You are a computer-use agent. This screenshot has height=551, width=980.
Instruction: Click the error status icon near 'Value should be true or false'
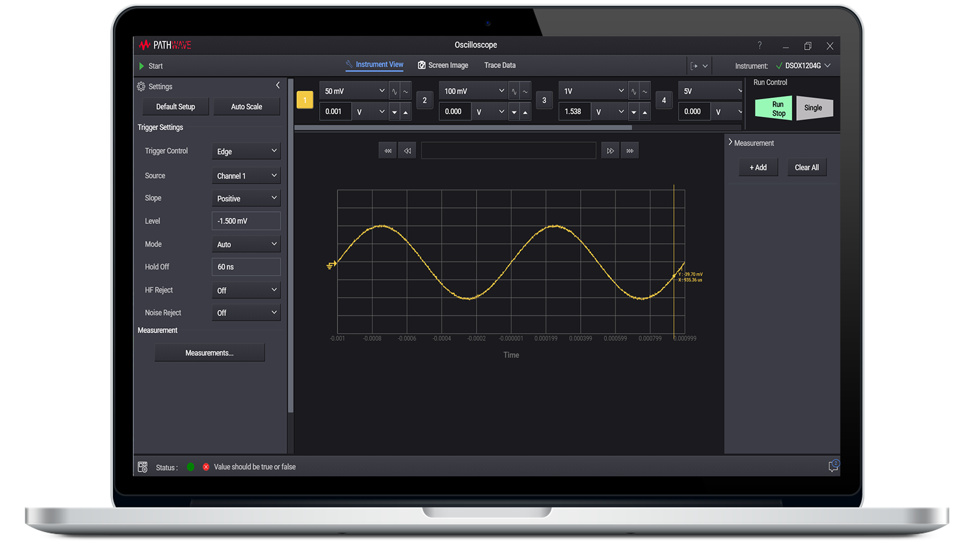coord(206,467)
